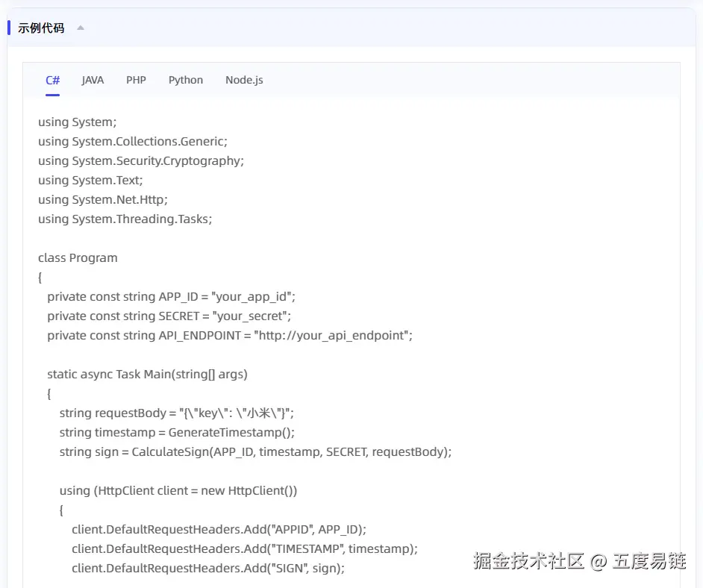The height and width of the screenshot is (588, 703).
Task: Click "using System.Threading.Tasks;" line
Action: [x=125, y=219]
